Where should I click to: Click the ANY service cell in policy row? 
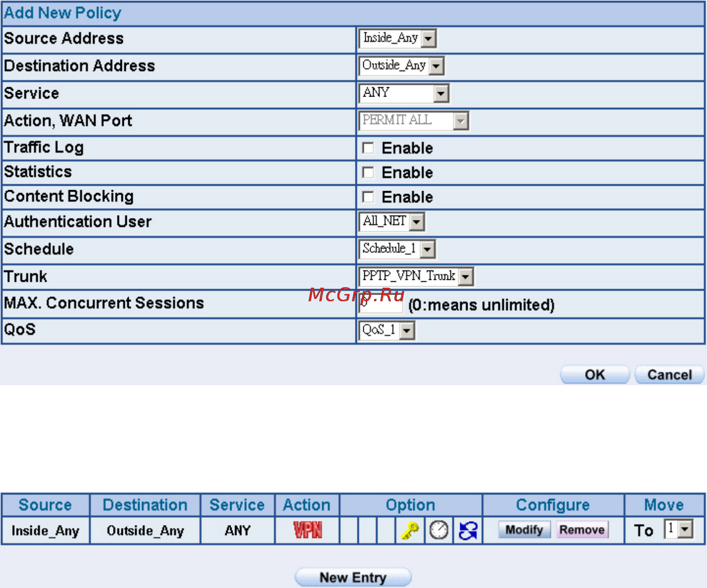237,530
